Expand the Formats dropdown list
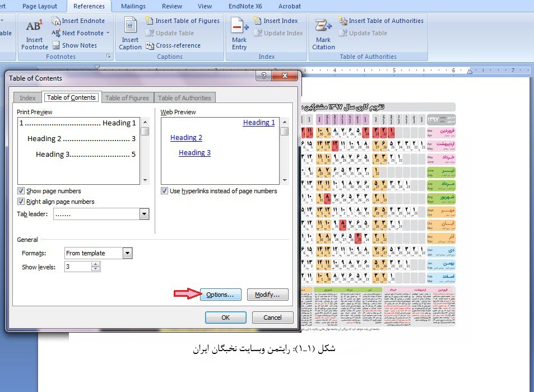Image resolution: width=534 pixels, height=392 pixels. (x=127, y=253)
